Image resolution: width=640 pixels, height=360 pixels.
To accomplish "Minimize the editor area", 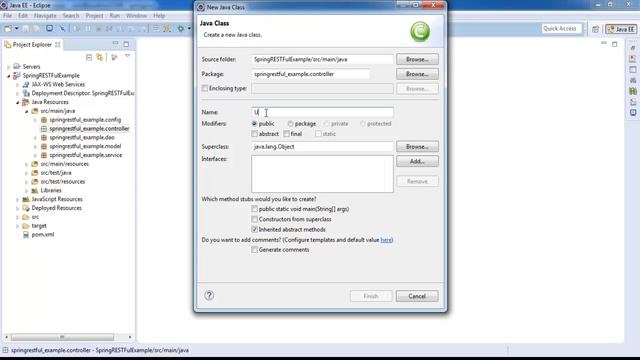I will tap(604, 43).
